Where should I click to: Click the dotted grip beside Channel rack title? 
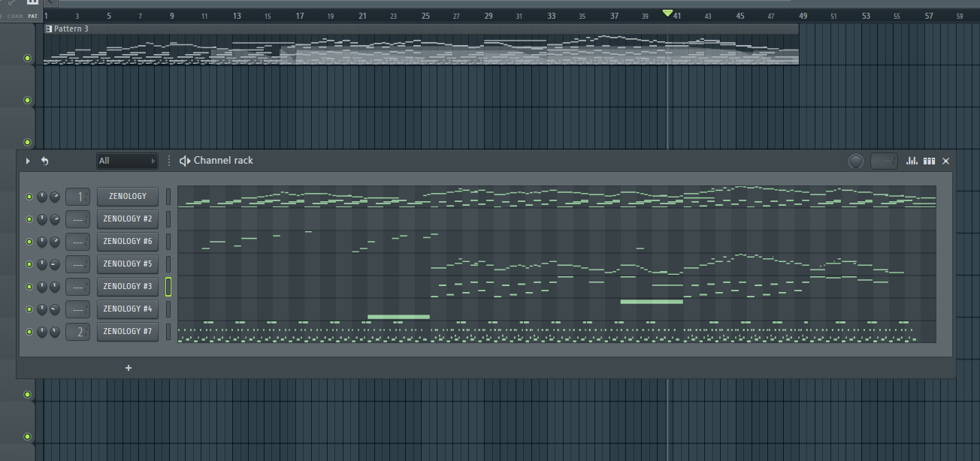click(x=169, y=161)
